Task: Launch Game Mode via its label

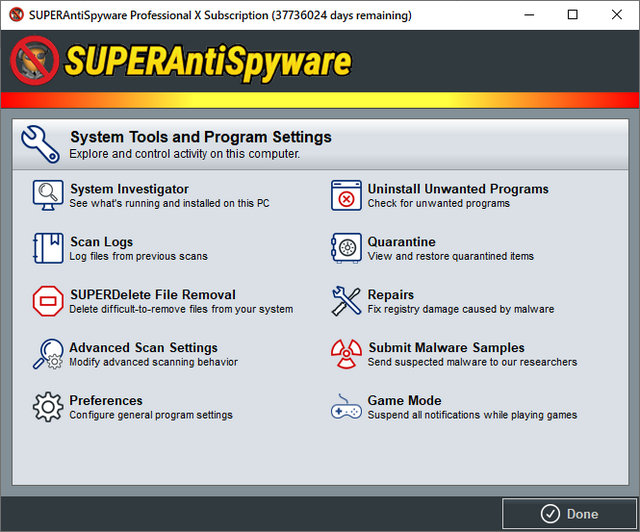Action: (404, 401)
